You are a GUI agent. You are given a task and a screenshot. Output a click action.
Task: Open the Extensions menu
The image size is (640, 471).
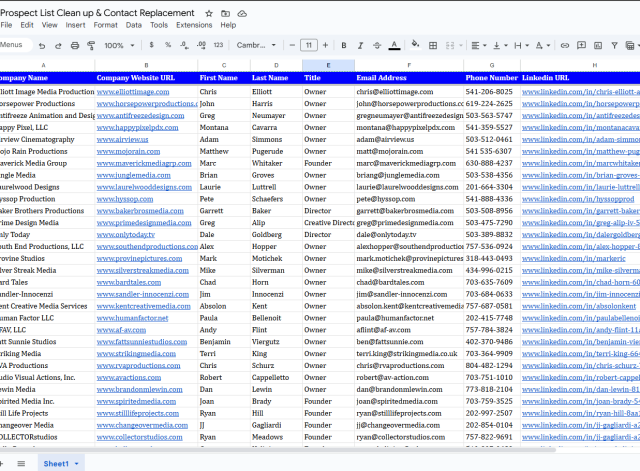click(x=194, y=25)
